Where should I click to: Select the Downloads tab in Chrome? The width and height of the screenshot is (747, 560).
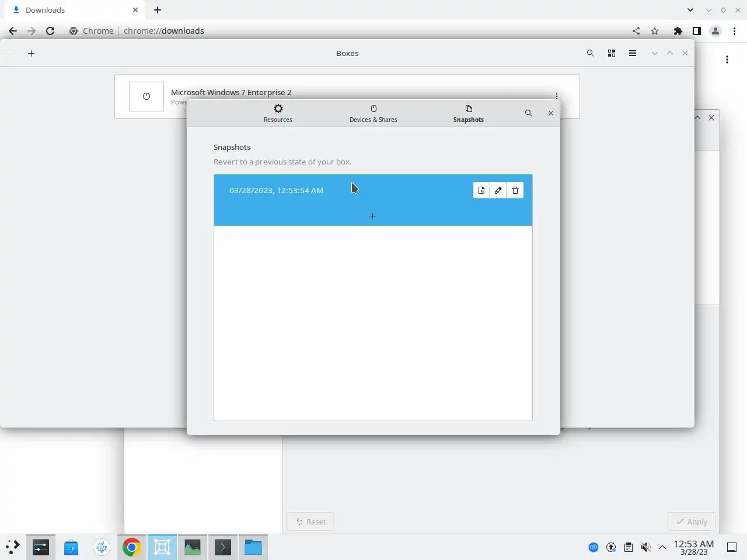point(74,10)
